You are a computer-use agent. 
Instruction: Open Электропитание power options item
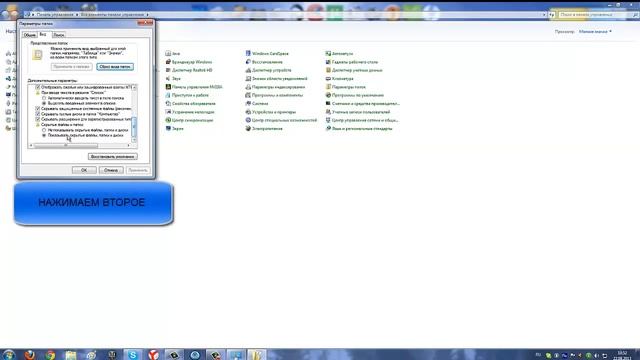[x=264, y=129]
